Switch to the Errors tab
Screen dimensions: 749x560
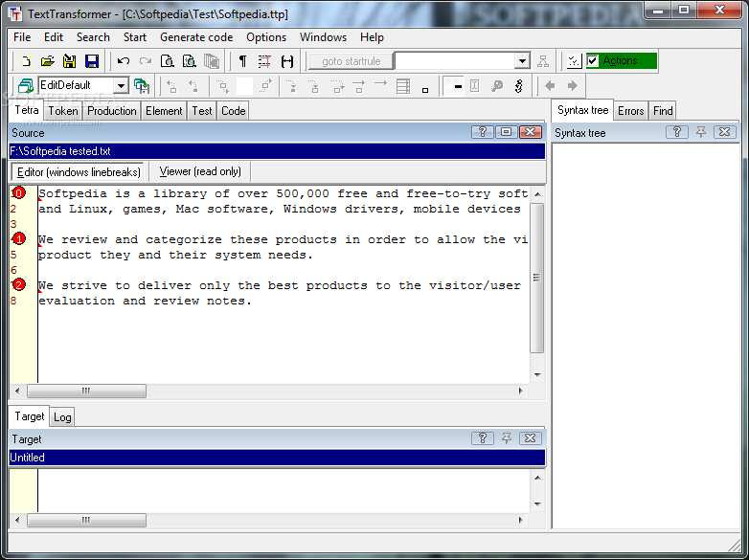(x=630, y=111)
